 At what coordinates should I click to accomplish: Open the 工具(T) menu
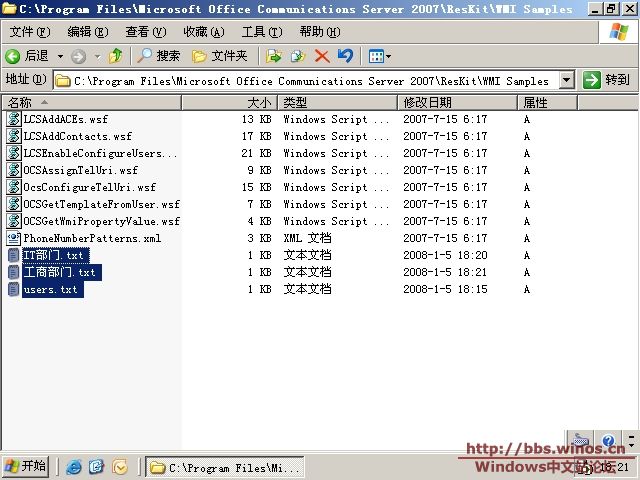260,32
